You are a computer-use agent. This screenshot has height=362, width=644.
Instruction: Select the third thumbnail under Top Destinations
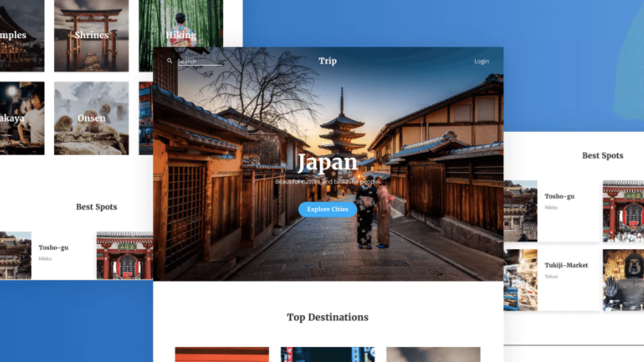(433, 354)
